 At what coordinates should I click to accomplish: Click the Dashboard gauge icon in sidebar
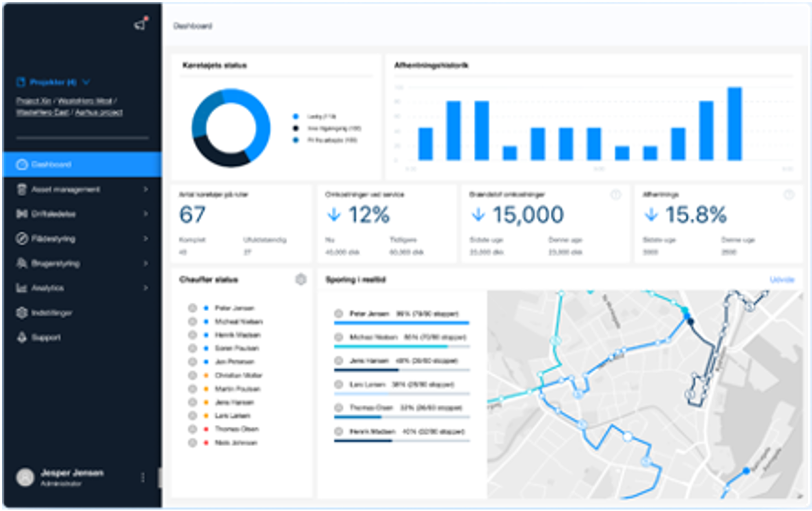point(22,165)
